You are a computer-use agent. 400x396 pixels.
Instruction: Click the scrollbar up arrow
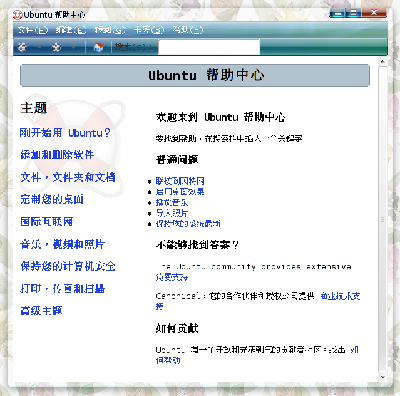click(x=382, y=62)
